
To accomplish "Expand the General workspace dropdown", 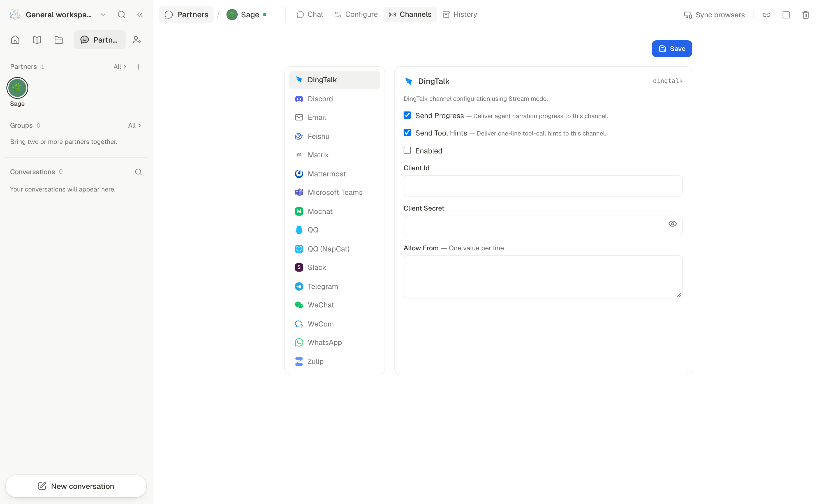I will [103, 15].
